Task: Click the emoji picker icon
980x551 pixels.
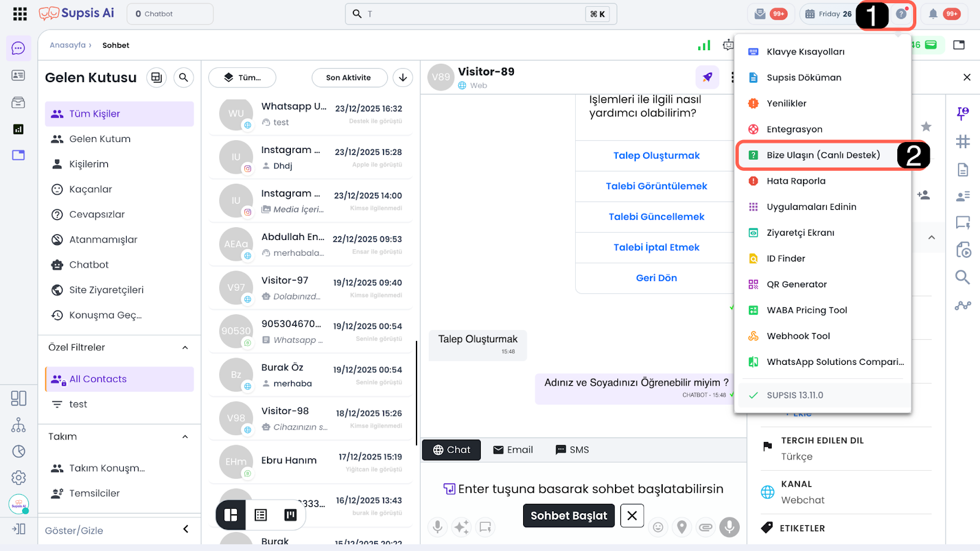Action: point(658,527)
